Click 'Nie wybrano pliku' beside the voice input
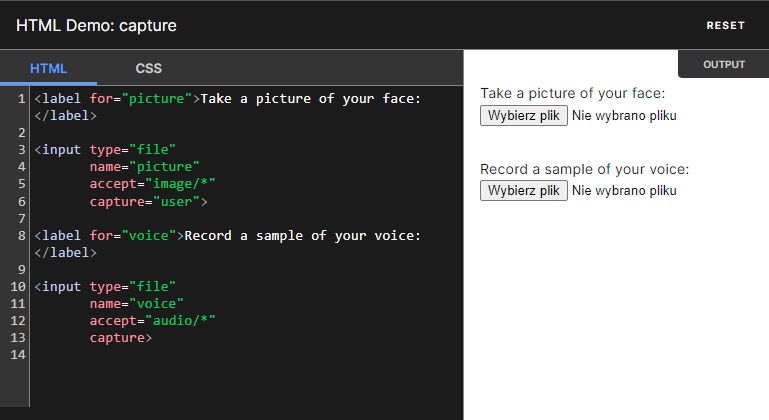 point(625,190)
